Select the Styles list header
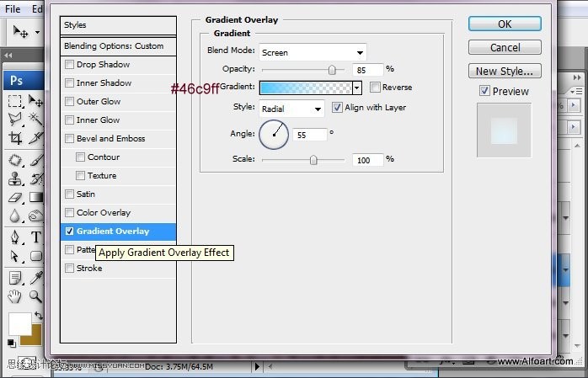The width and height of the screenshot is (588, 378). click(118, 25)
